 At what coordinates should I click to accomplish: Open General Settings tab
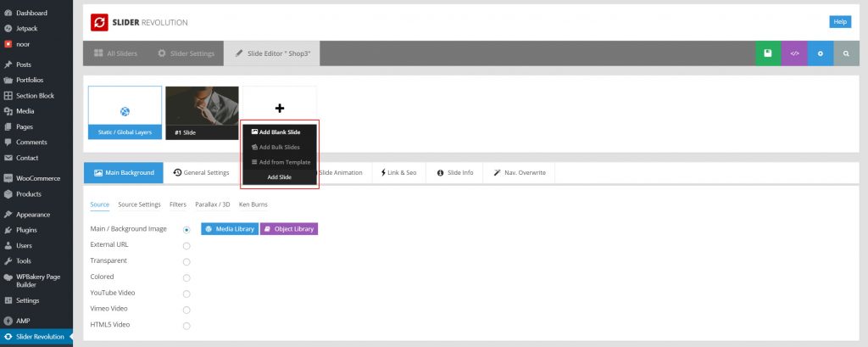201,172
